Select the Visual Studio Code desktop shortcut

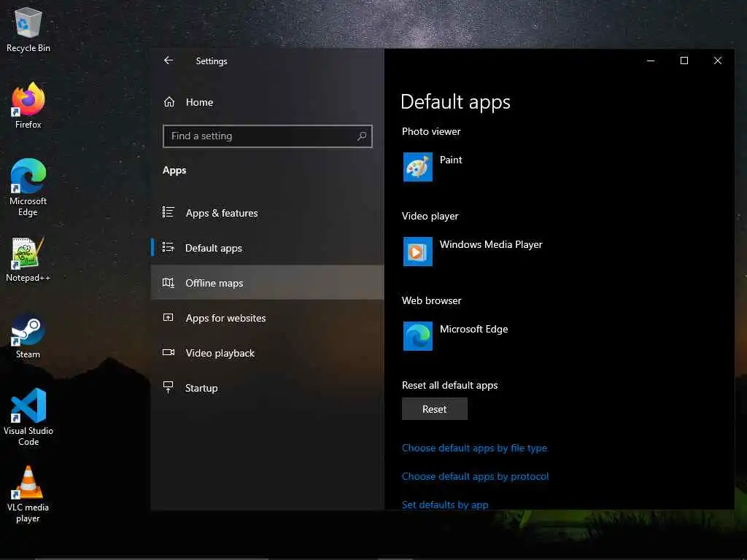point(28,417)
